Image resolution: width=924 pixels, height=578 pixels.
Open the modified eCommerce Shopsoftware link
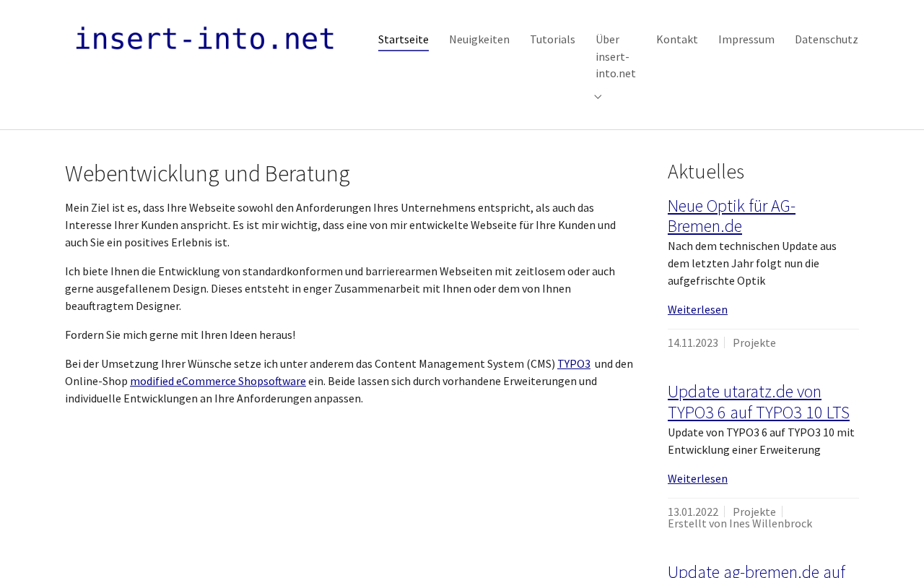[218, 381]
